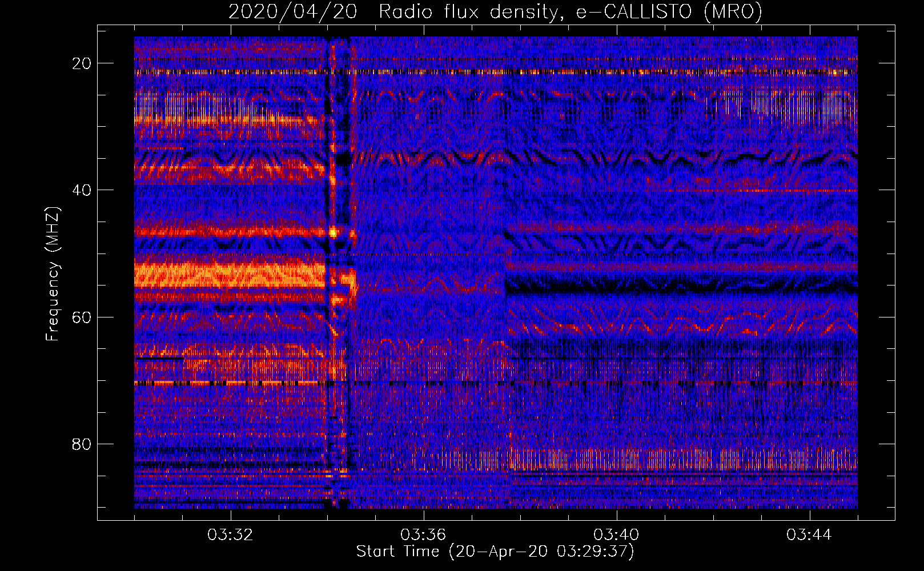Click the 60 MHz frequency tick label

tap(82, 317)
